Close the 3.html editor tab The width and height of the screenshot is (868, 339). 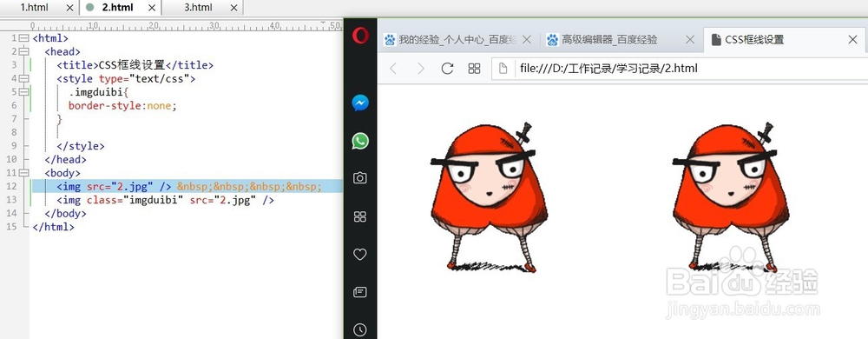coord(234,8)
